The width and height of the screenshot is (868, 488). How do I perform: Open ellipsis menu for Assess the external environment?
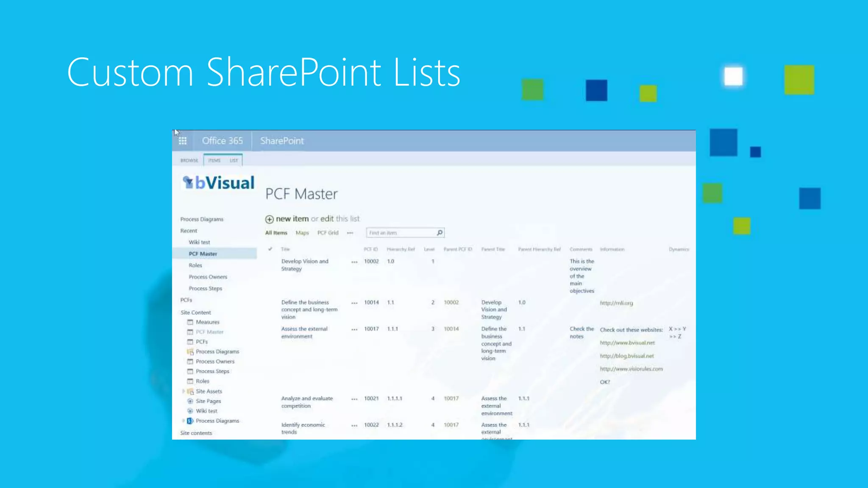(x=354, y=330)
